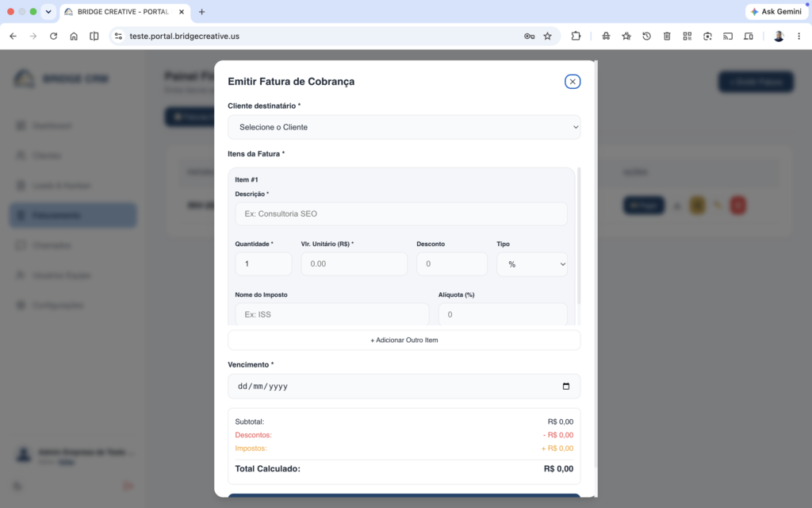Click the history clock extension icon
Viewport: 812px width, 508px height.
coord(647,37)
